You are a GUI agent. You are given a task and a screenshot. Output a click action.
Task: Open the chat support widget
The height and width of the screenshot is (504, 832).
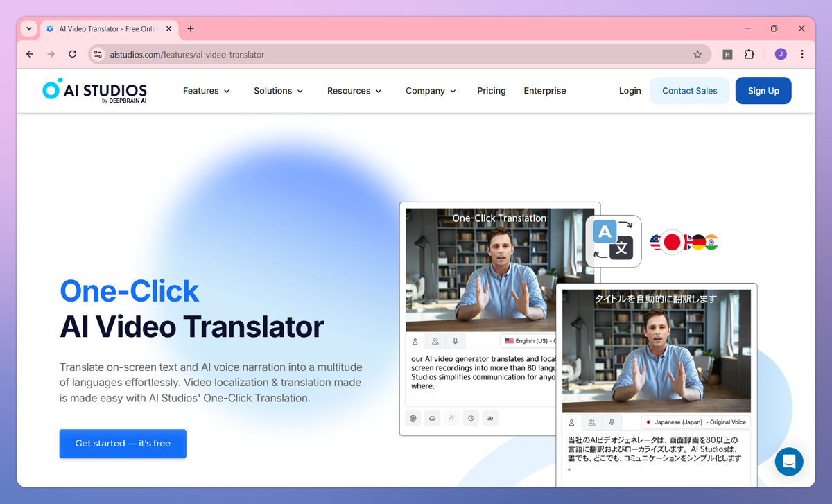point(789,461)
